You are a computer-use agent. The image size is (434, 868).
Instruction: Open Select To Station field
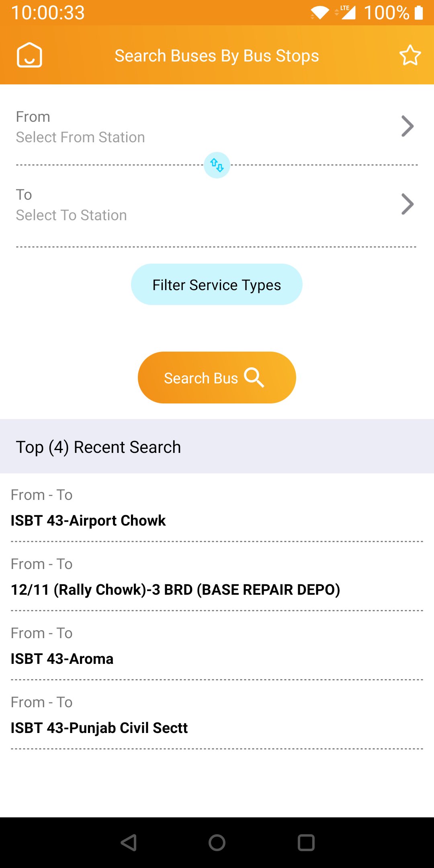[x=72, y=215]
